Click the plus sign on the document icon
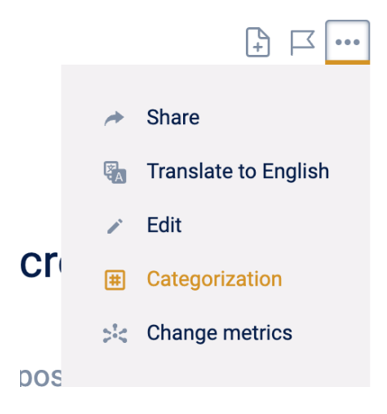This screenshot has width=387, height=414. pyautogui.click(x=258, y=47)
